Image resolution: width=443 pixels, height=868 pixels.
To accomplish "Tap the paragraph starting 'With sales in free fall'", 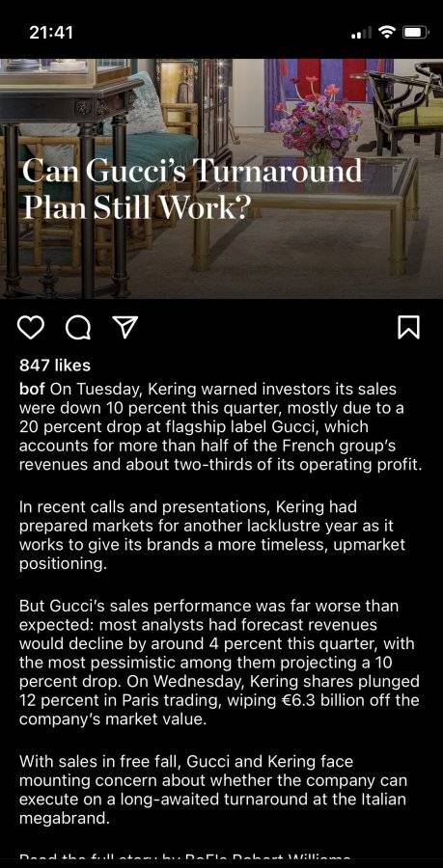I will click(x=213, y=790).
